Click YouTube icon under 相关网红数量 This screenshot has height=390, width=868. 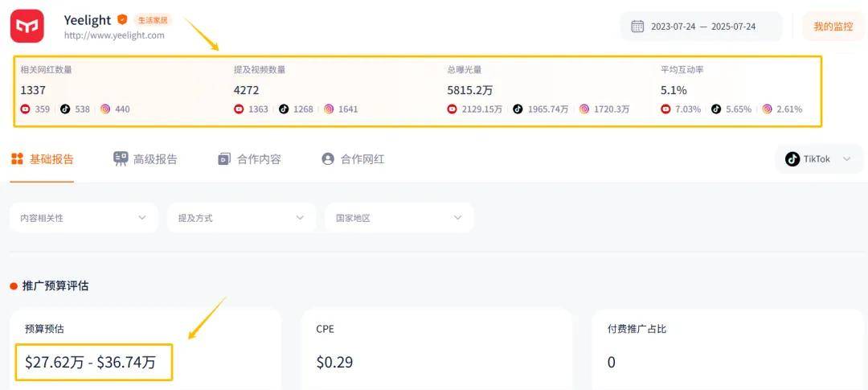pyautogui.click(x=26, y=109)
